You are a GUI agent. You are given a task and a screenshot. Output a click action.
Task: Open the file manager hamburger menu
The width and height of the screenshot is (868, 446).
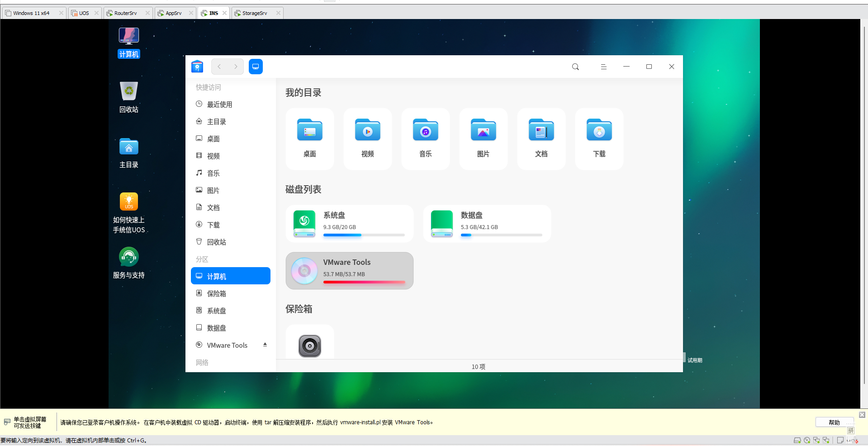(603, 67)
